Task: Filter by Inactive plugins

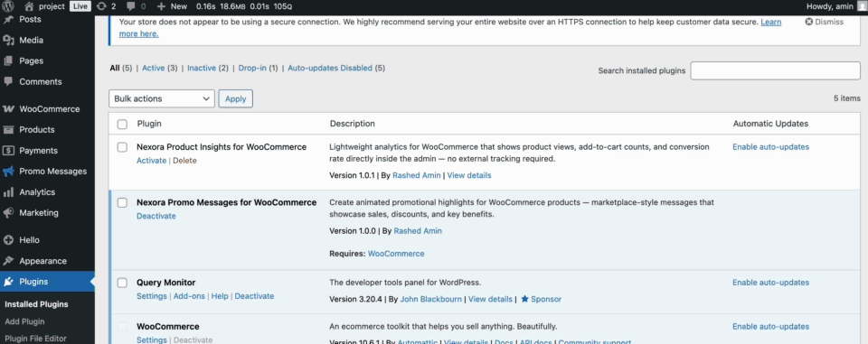Action: coord(202,68)
